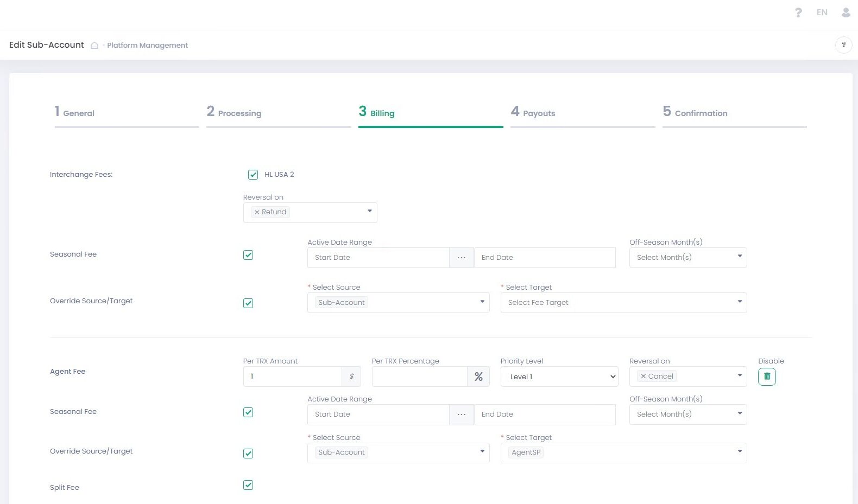Click the top bar question mark icon
This screenshot has width=858, height=504.
798,12
